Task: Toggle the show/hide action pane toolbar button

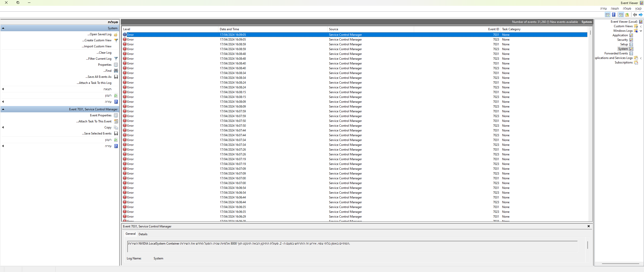Action: (607, 15)
